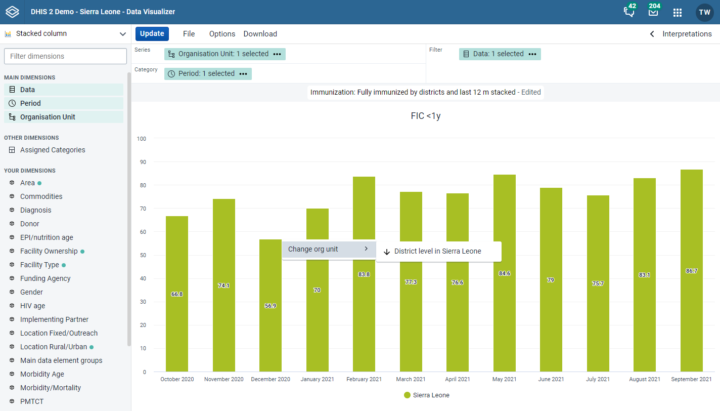Select the Data main dimension
720x411 pixels.
coord(63,90)
